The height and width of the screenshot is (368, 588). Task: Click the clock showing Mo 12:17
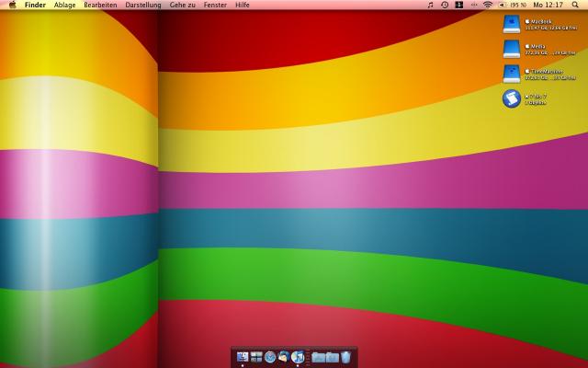548,5
